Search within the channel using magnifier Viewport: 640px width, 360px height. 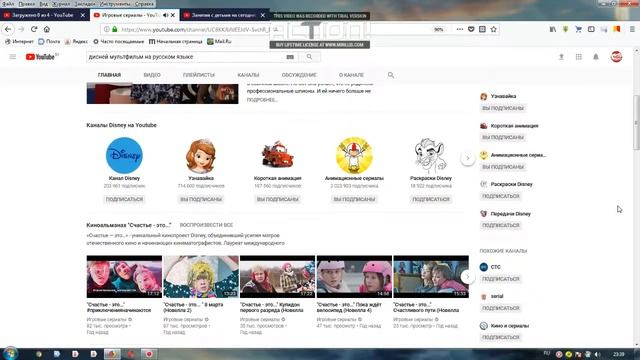tap(391, 75)
